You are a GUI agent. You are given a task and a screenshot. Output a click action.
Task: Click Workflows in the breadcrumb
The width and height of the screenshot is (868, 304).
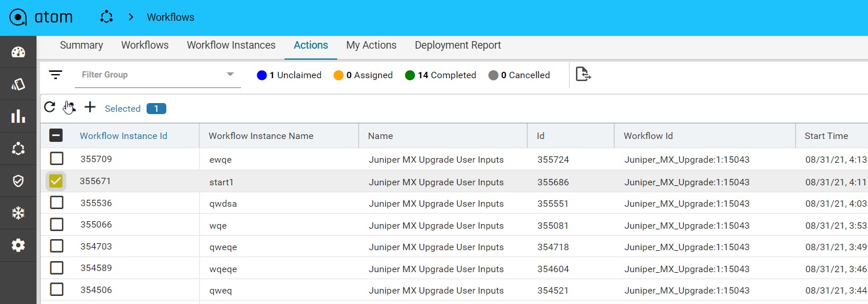pos(170,17)
